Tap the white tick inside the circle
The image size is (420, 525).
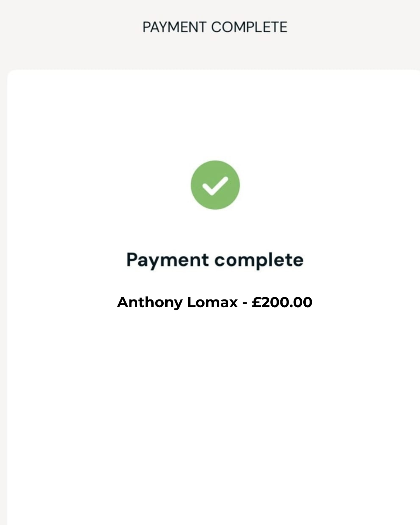pyautogui.click(x=215, y=186)
